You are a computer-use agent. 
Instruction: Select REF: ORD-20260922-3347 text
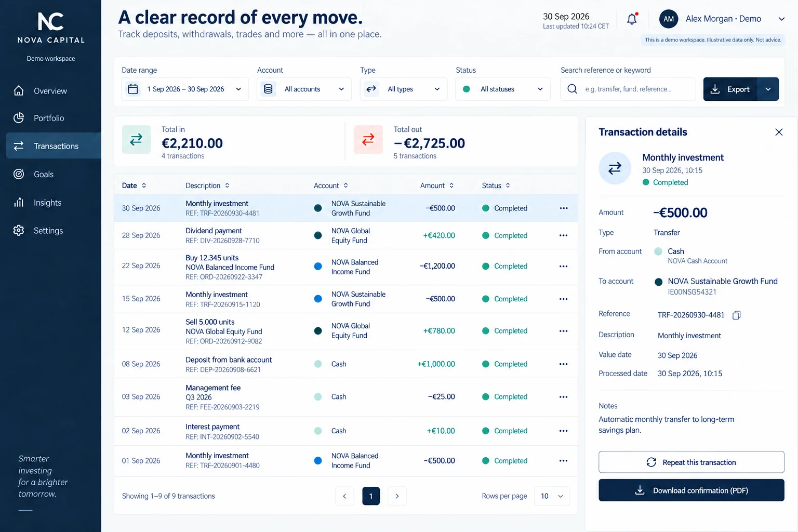click(x=224, y=277)
